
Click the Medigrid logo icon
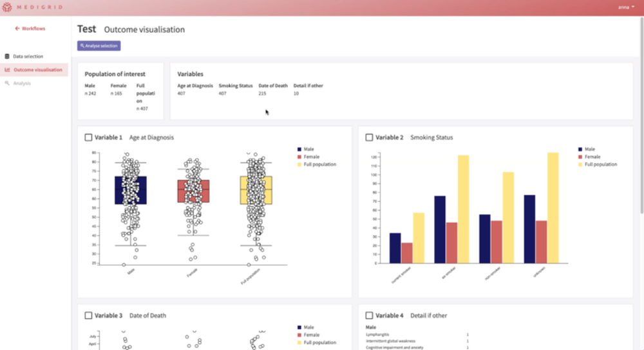(7, 7)
